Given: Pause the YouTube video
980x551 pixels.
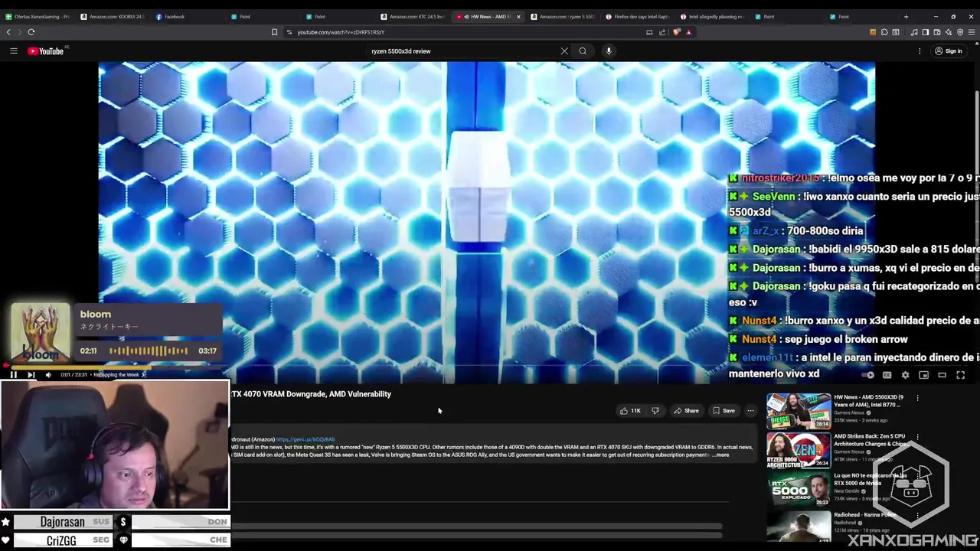Looking at the screenshot, I should (x=13, y=375).
